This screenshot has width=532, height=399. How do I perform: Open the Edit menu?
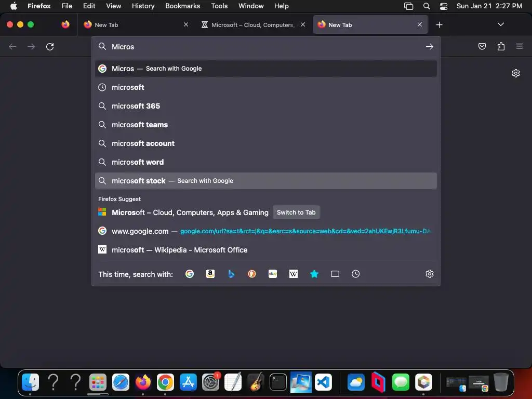point(89,6)
